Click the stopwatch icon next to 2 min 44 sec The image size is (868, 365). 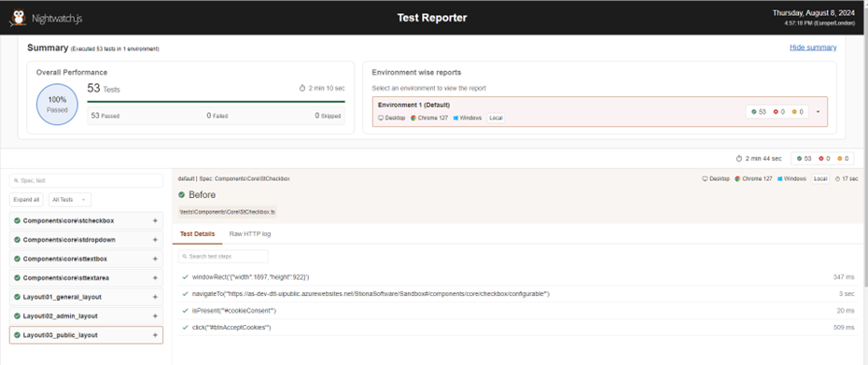[739, 159]
